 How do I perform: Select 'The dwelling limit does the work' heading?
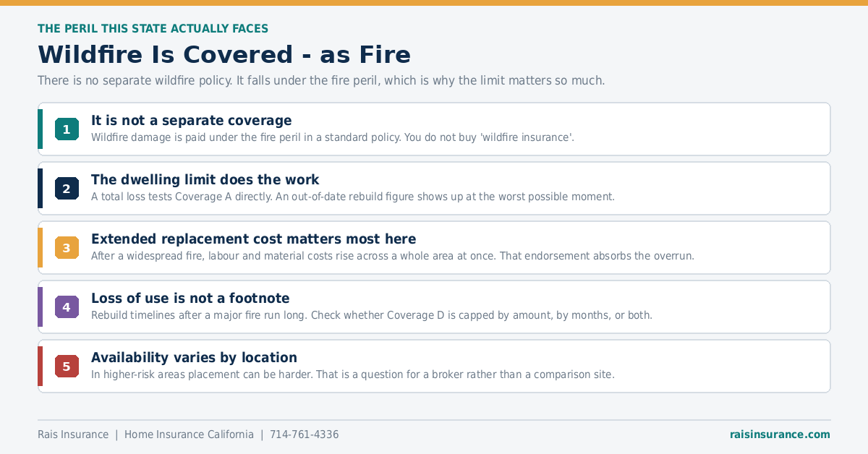pyautogui.click(x=205, y=180)
